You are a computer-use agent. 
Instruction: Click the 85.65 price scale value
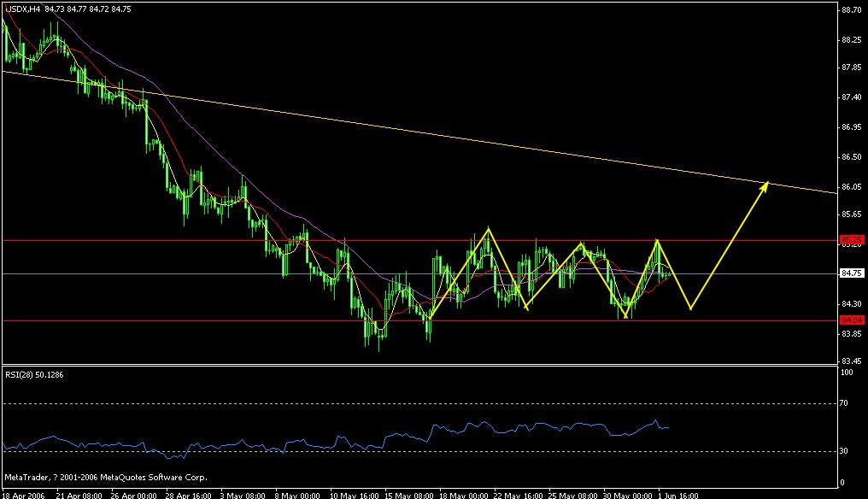(852, 214)
